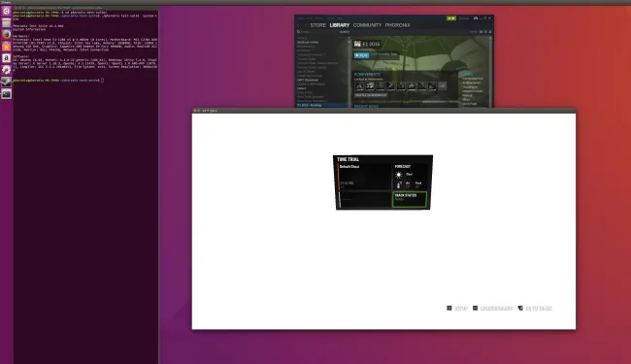Click the Ubuntu Dash search icon
The height and width of the screenshot is (364, 631).
(x=6, y=12)
